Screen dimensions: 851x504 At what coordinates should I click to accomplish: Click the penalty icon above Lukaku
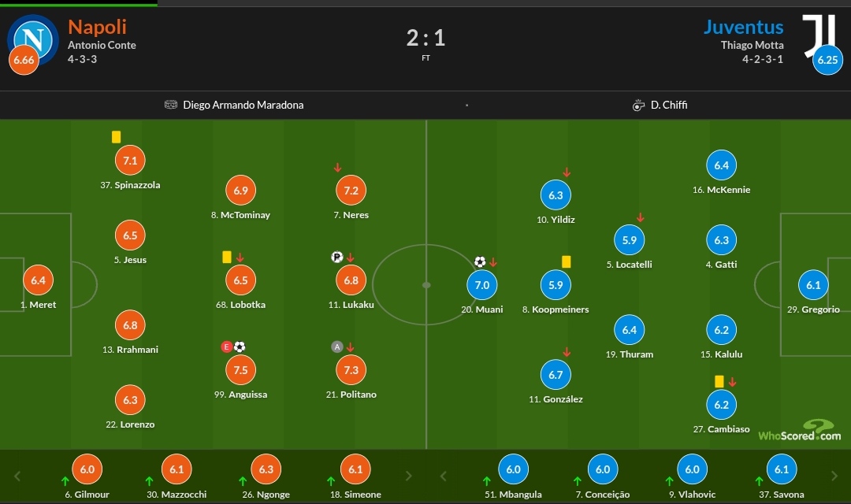tap(337, 257)
